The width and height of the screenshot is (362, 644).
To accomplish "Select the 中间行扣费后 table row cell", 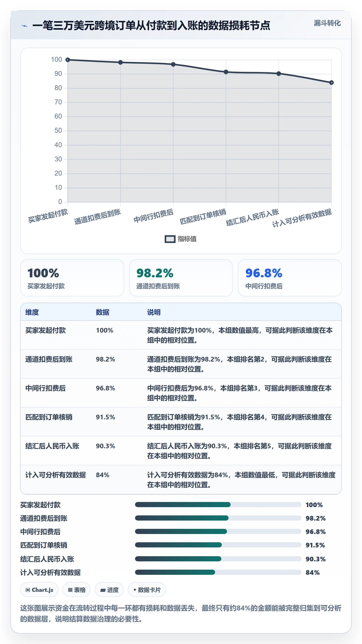I will (x=46, y=388).
